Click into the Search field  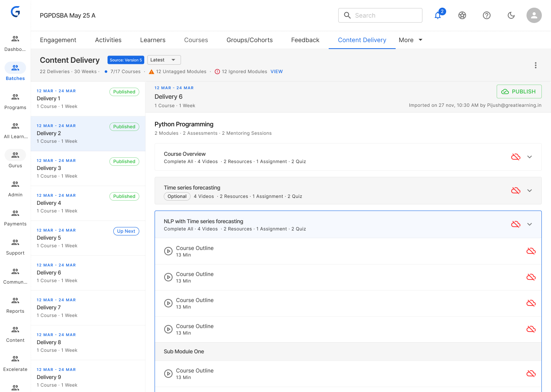point(380,15)
